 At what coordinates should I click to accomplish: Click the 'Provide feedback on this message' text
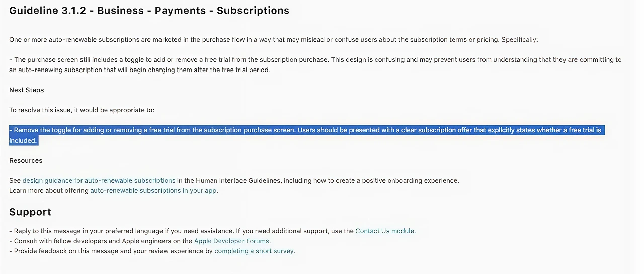pyautogui.click(x=152, y=251)
